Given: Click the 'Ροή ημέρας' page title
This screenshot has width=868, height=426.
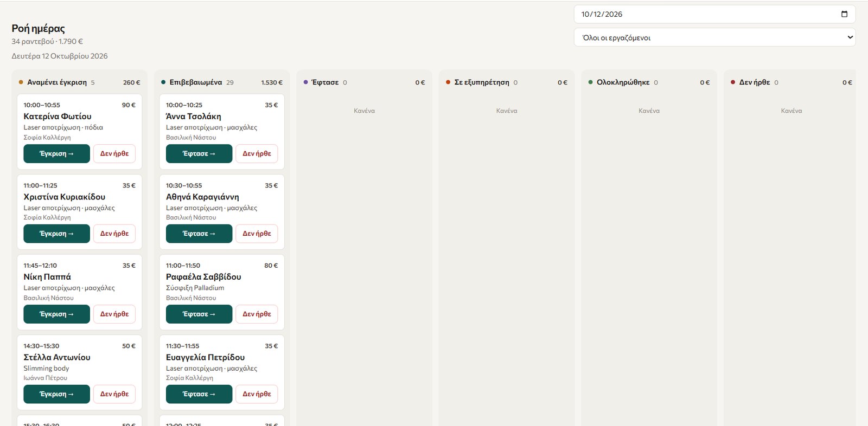Looking at the screenshot, I should click(x=38, y=29).
